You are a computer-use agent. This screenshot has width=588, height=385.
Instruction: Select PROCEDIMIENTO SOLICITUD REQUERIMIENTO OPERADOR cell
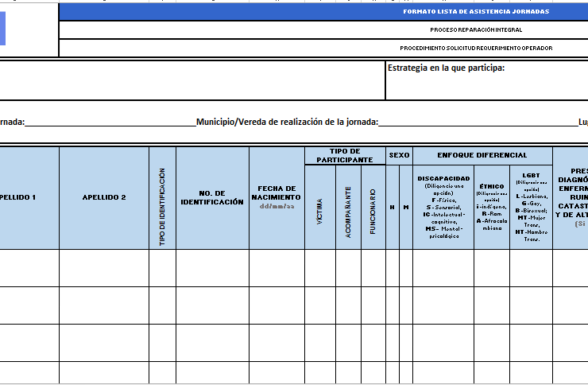(x=323, y=48)
